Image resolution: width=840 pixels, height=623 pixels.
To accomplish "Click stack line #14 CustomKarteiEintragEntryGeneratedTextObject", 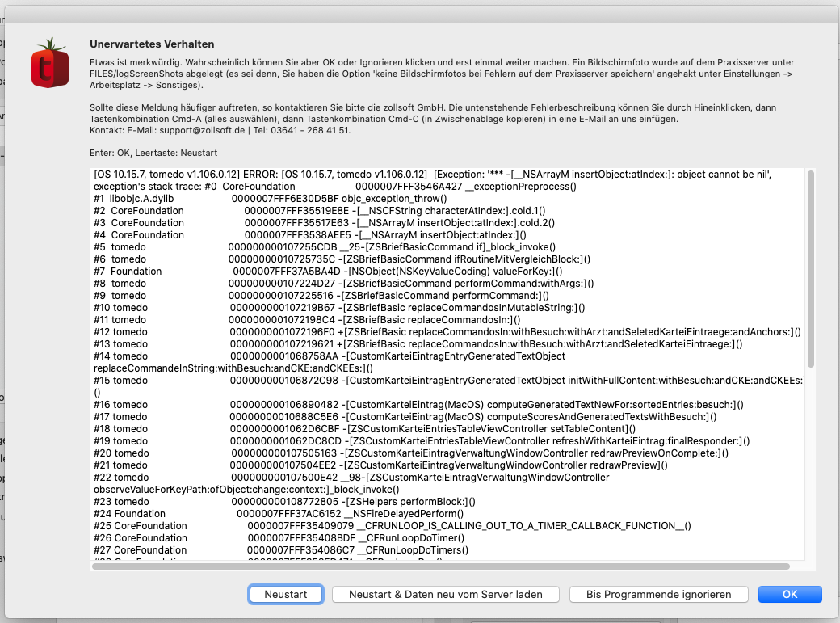I will [x=330, y=363].
